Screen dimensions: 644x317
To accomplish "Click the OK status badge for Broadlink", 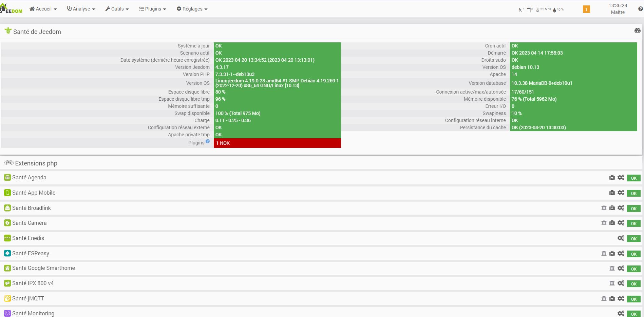I will pos(633,209).
